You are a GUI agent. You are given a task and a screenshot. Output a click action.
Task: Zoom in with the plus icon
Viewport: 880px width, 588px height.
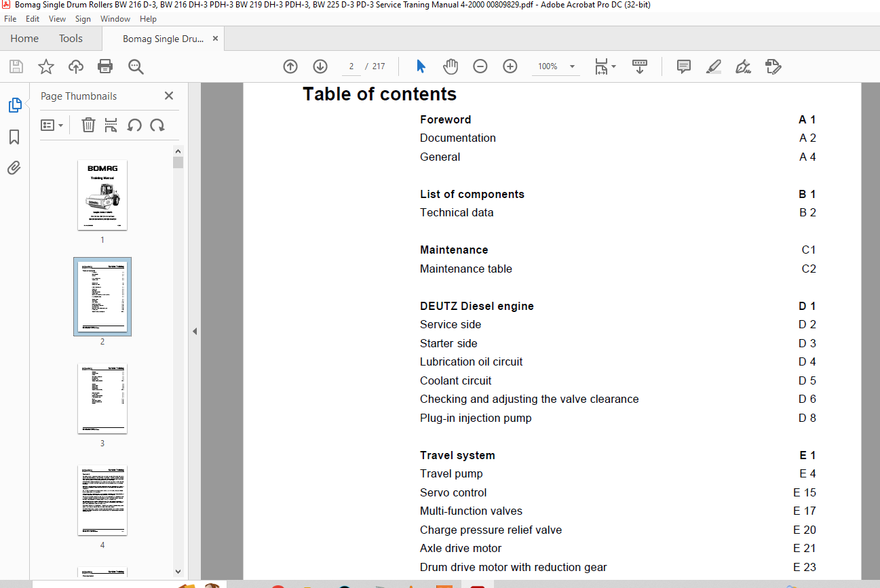coord(510,66)
